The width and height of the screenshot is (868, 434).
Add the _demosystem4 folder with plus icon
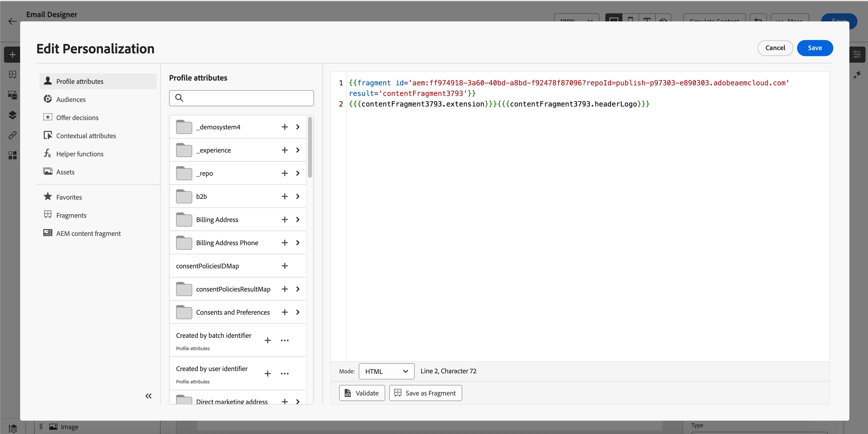[x=285, y=127]
